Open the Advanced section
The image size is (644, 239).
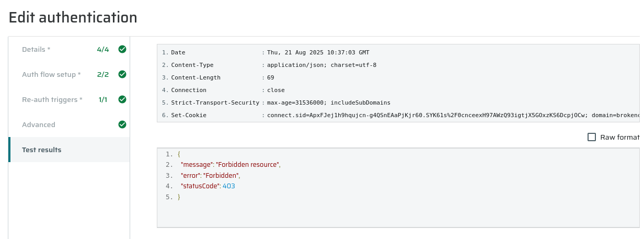point(69,124)
